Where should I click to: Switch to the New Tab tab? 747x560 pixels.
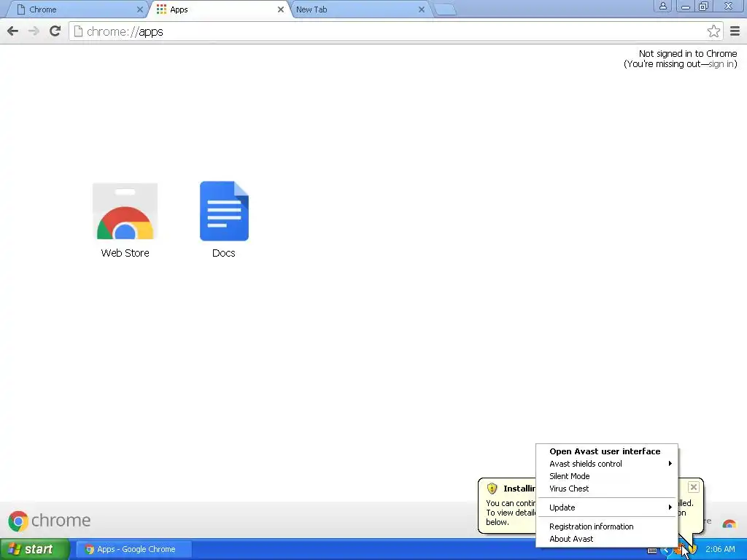359,9
